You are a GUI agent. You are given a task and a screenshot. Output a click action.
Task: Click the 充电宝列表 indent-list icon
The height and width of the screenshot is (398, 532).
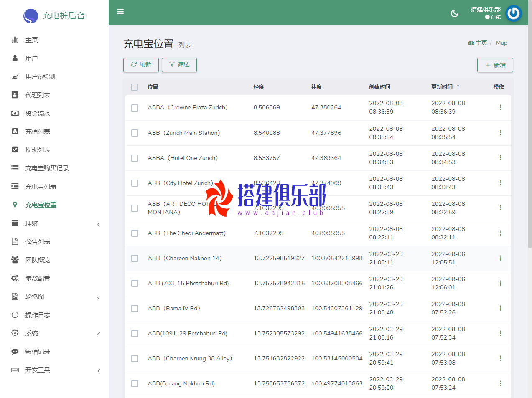coord(15,186)
